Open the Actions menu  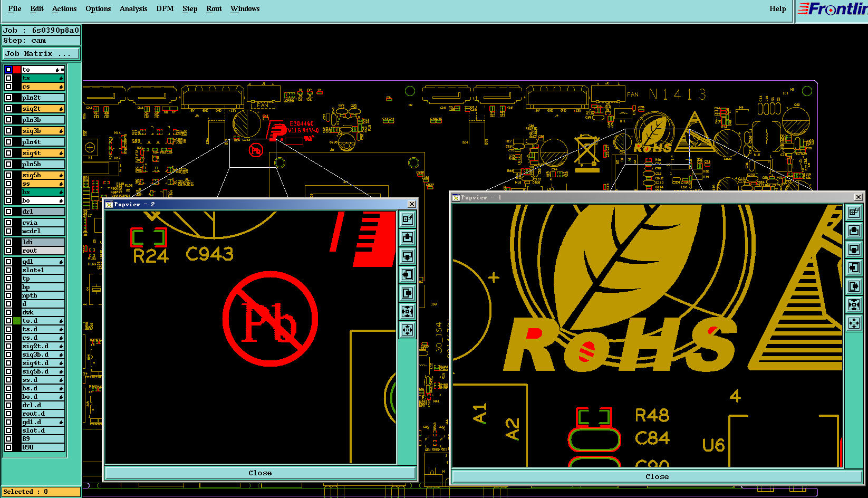coord(64,9)
